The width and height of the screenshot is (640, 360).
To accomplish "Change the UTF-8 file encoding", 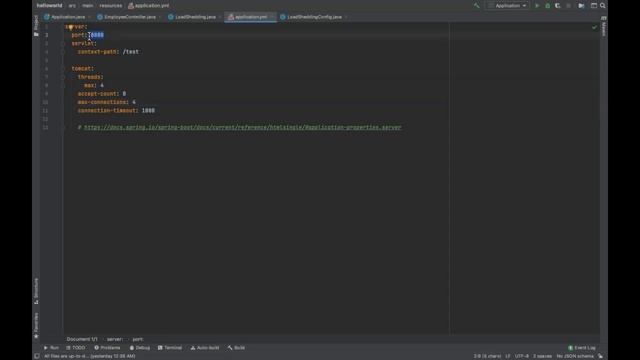I will (522, 356).
